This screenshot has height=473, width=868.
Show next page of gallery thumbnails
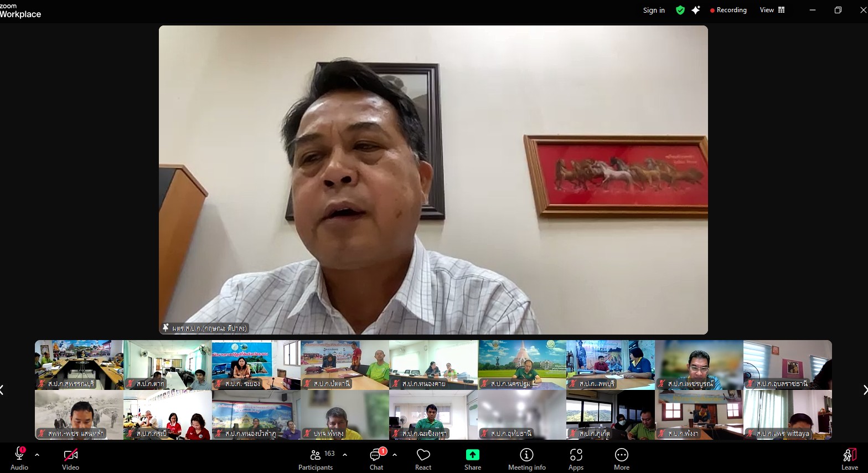click(865, 390)
